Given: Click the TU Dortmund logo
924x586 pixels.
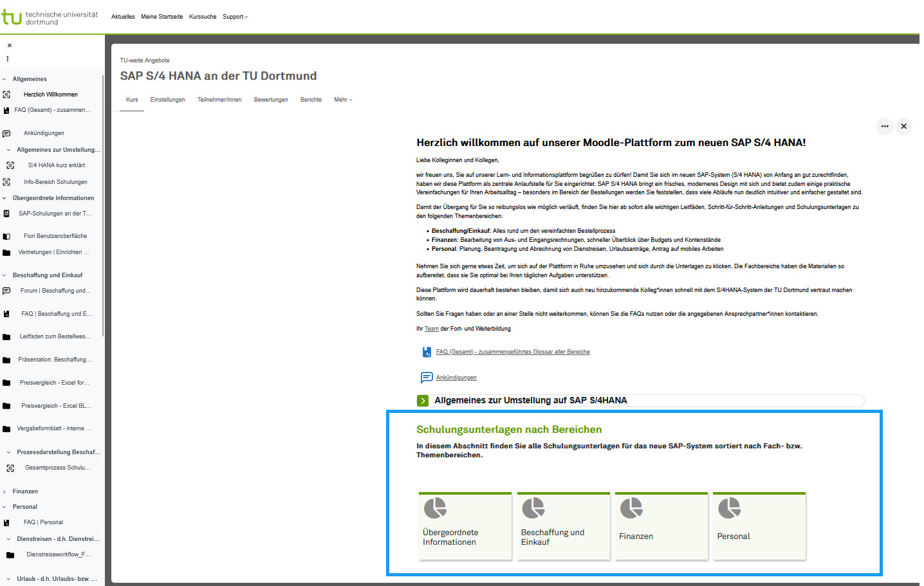Looking at the screenshot, I should (50, 17).
